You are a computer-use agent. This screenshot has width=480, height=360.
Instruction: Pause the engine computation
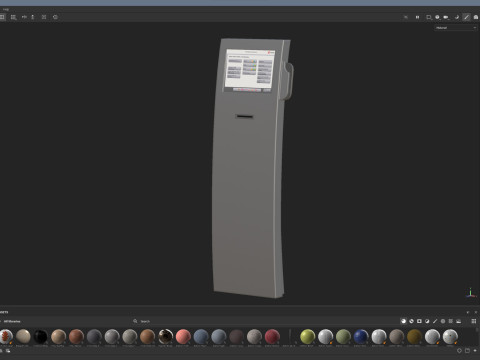(x=417, y=17)
